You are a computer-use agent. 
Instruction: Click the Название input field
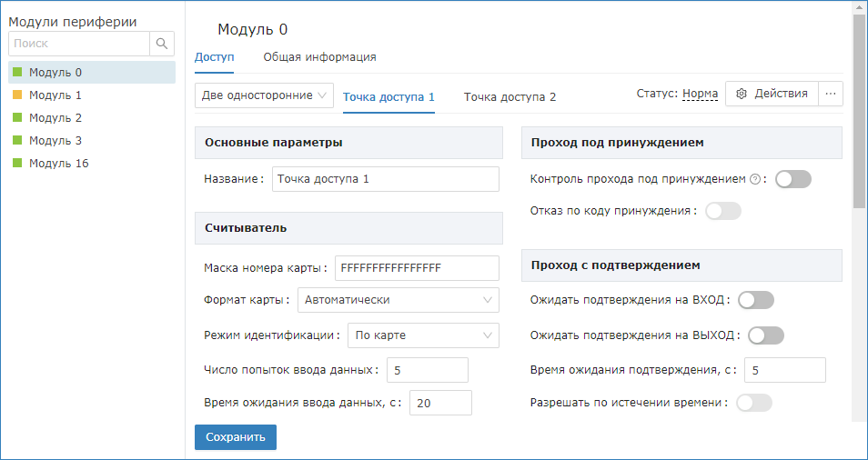click(x=386, y=179)
